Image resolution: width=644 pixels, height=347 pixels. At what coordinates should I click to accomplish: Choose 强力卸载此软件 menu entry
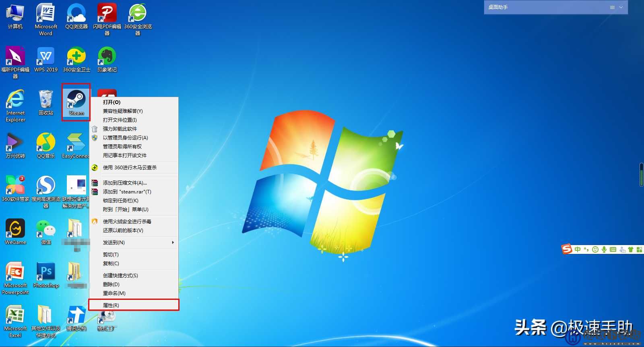pyautogui.click(x=134, y=129)
